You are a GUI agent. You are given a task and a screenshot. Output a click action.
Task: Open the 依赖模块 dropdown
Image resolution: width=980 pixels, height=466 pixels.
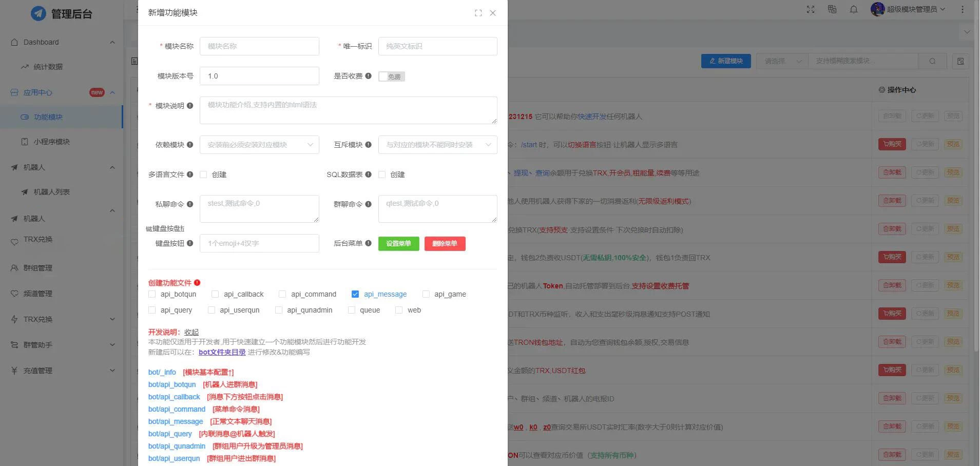coord(259,145)
